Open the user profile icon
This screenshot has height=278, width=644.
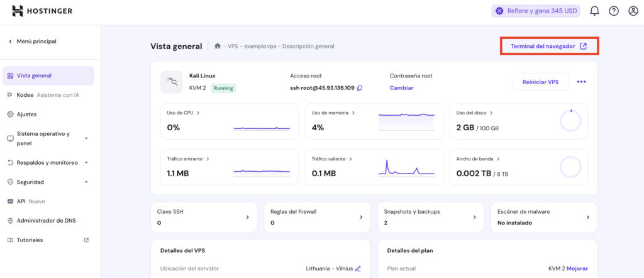(633, 11)
